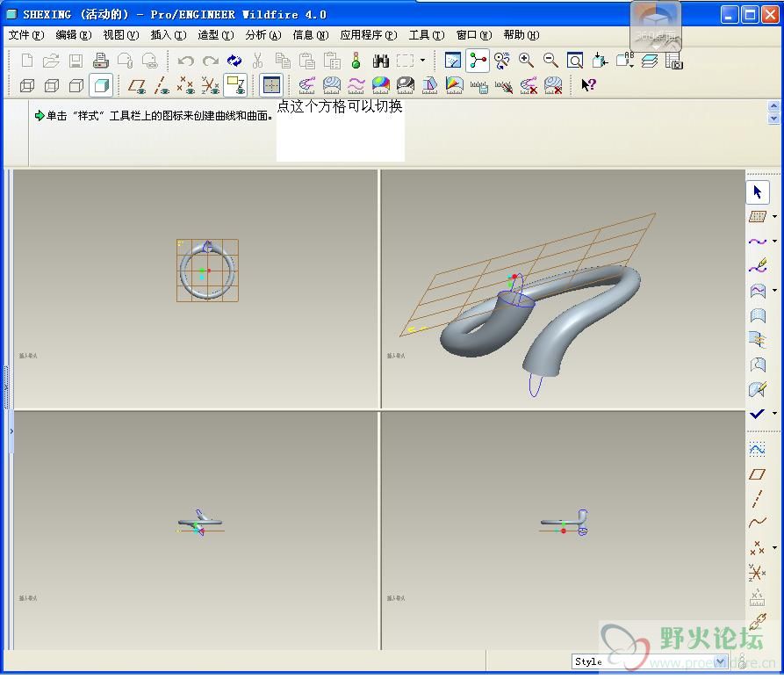Open the view manager icon

pyautogui.click(x=673, y=61)
